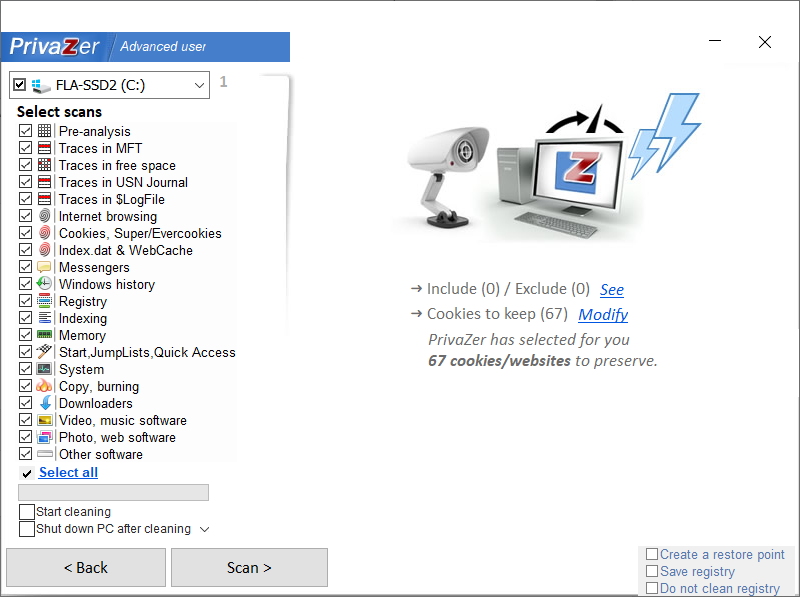Click the Back button
Image resolution: width=800 pixels, height=597 pixels.
pyautogui.click(x=86, y=567)
